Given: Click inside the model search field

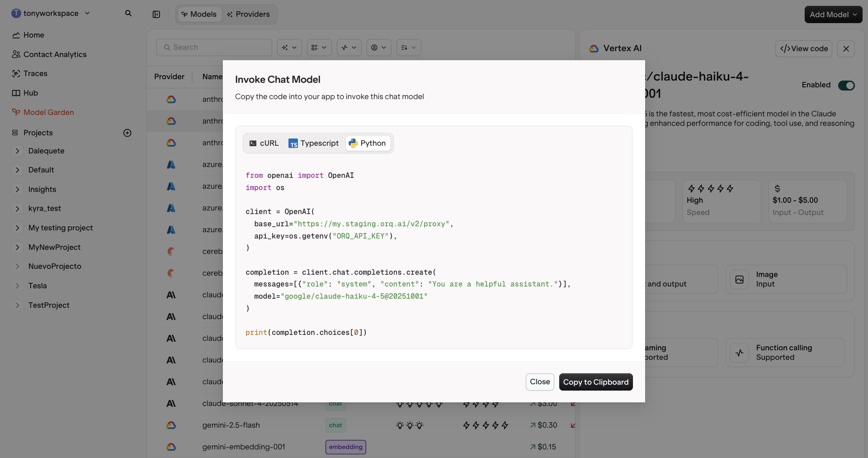Looking at the screenshot, I should (214, 47).
